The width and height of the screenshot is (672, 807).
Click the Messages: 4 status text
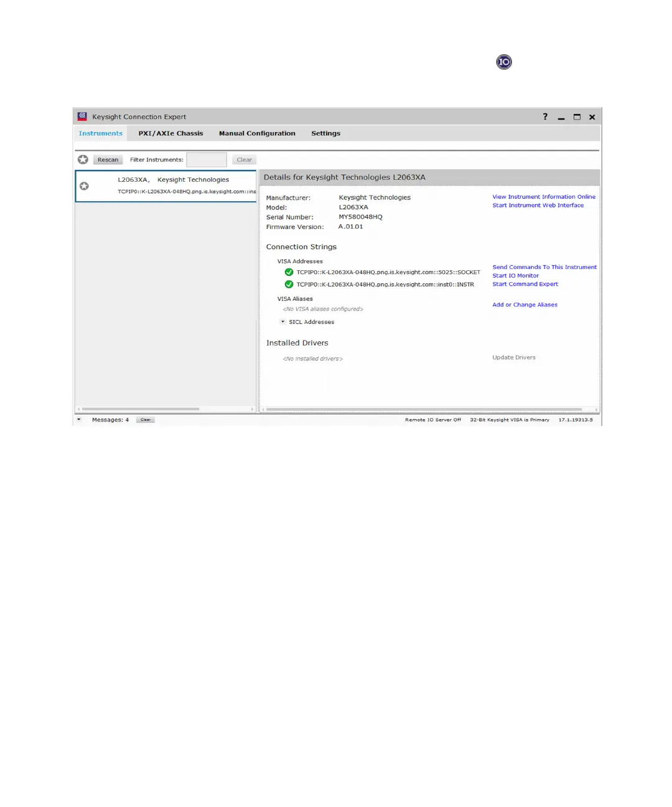click(x=110, y=420)
